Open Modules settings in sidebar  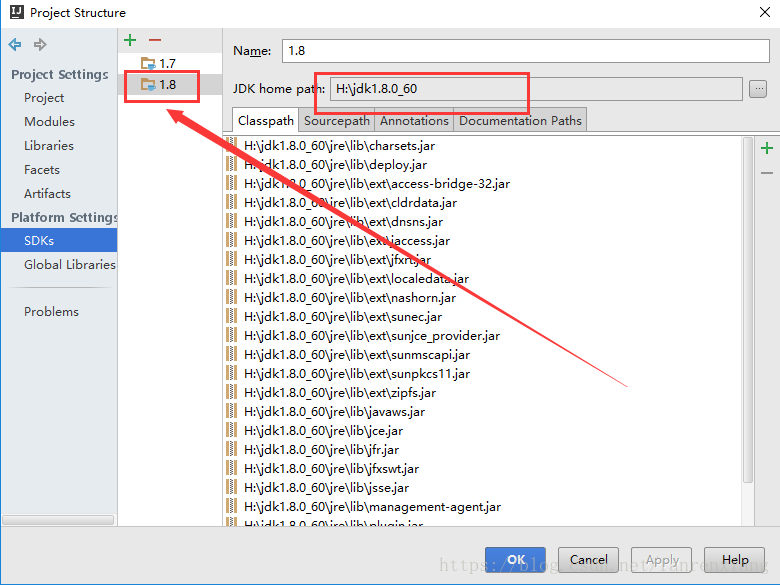coord(50,122)
